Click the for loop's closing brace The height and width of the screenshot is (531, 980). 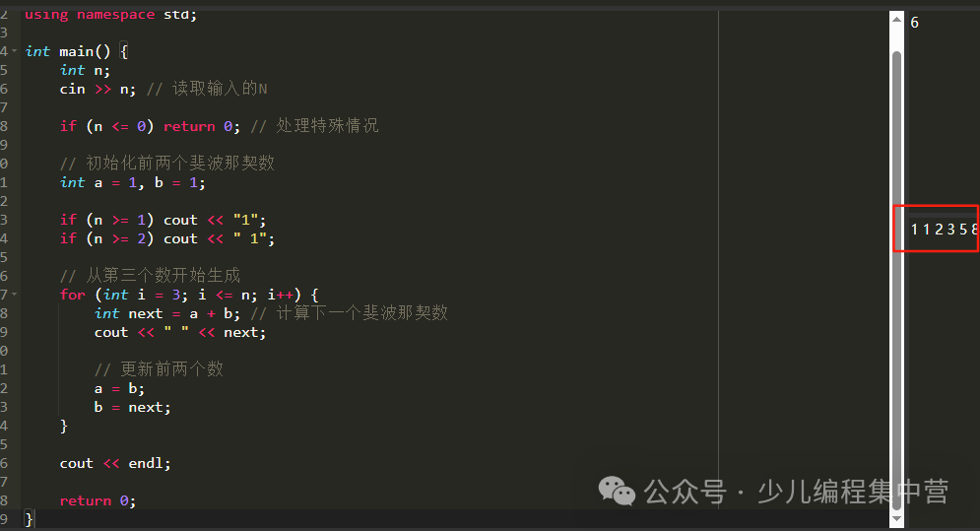click(x=63, y=426)
